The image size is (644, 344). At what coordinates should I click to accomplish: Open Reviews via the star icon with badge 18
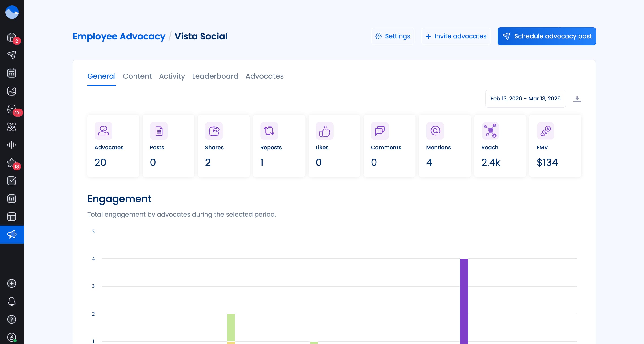[x=11, y=163]
